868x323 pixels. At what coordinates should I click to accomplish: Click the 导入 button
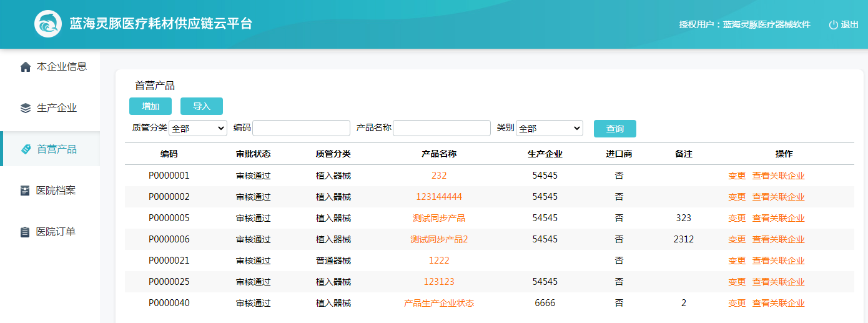click(202, 106)
